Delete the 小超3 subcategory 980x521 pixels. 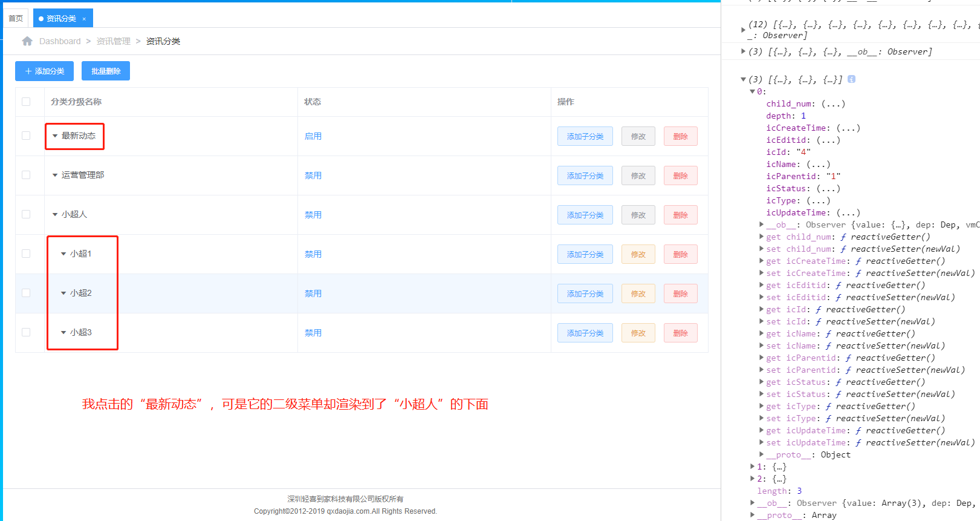pos(681,333)
